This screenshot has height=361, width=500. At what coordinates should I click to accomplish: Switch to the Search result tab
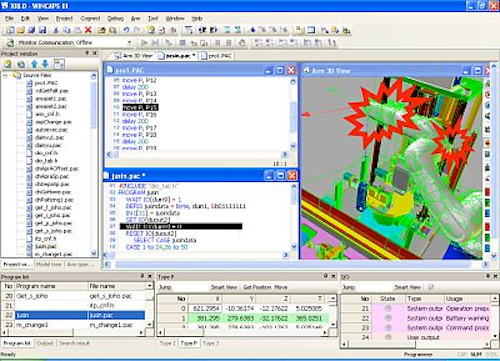coord(74,343)
